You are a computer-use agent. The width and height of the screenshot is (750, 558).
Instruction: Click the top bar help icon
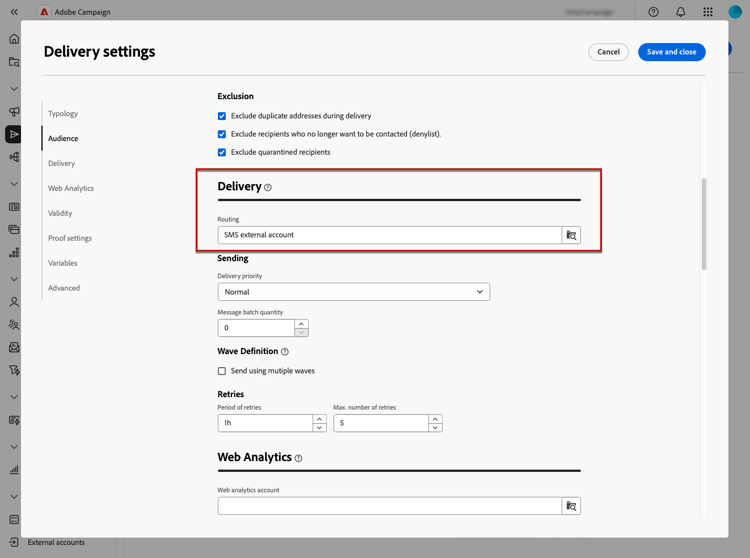[654, 12]
